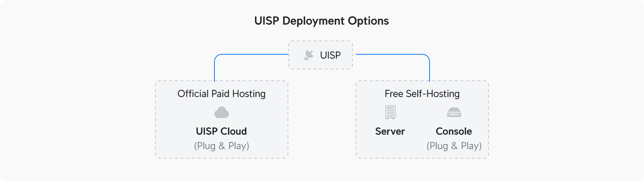
Task: Click the horizontal blue line right of UISP node
Action: click(x=391, y=54)
